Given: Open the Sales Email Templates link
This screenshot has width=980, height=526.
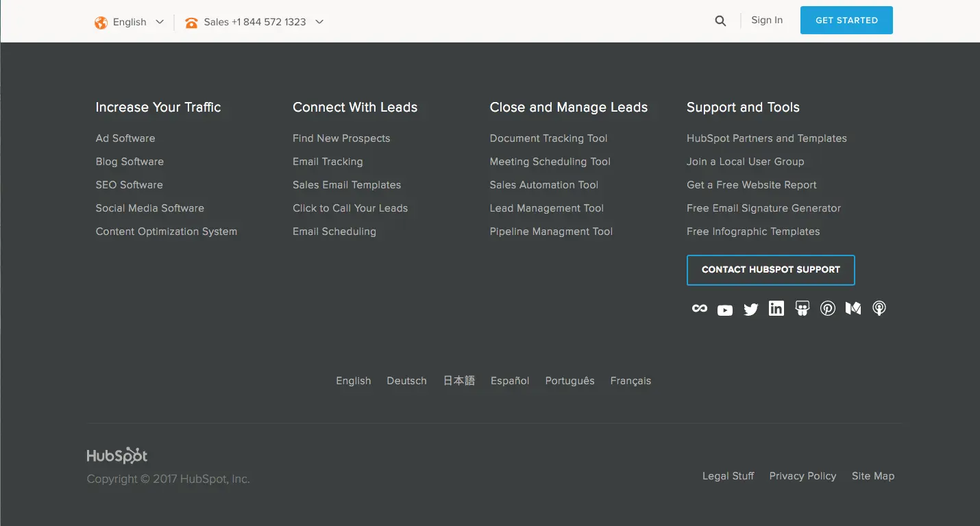Looking at the screenshot, I should pyautogui.click(x=347, y=185).
